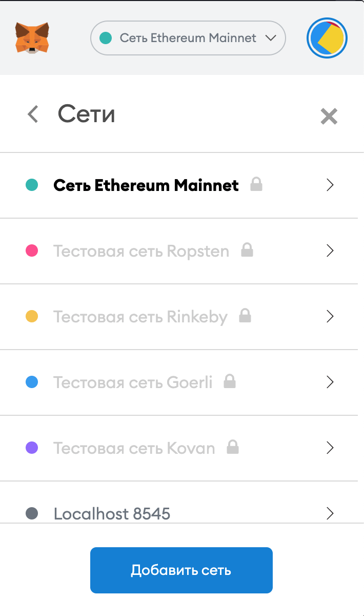Go back using the left arrow
Screen dimensions: 364x616
33,114
